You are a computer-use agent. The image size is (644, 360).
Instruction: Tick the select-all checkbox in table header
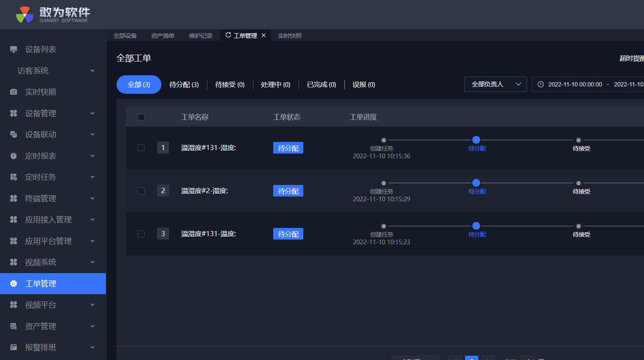141,117
